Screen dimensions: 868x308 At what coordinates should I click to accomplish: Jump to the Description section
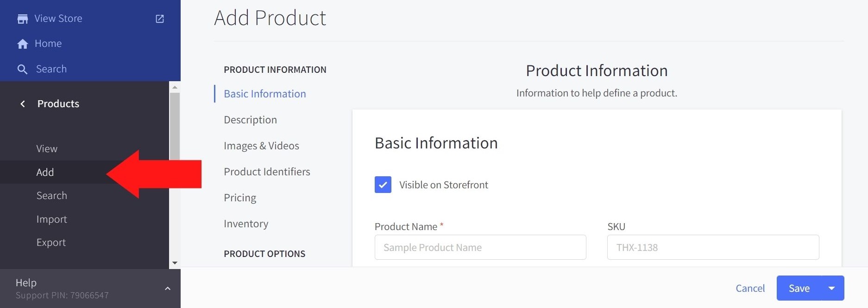(250, 120)
